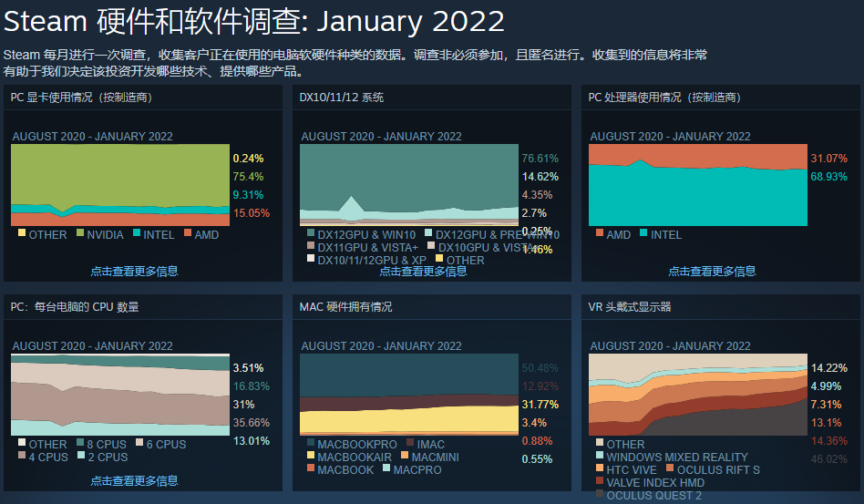
Task: Click panel title 'DX10/11/12 系统'
Action: [x=342, y=98]
